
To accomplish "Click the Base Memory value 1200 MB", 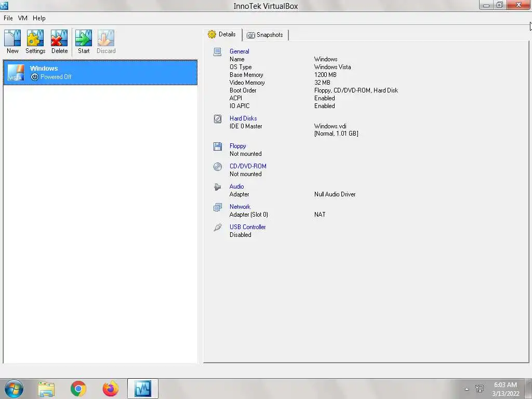I will 325,75.
